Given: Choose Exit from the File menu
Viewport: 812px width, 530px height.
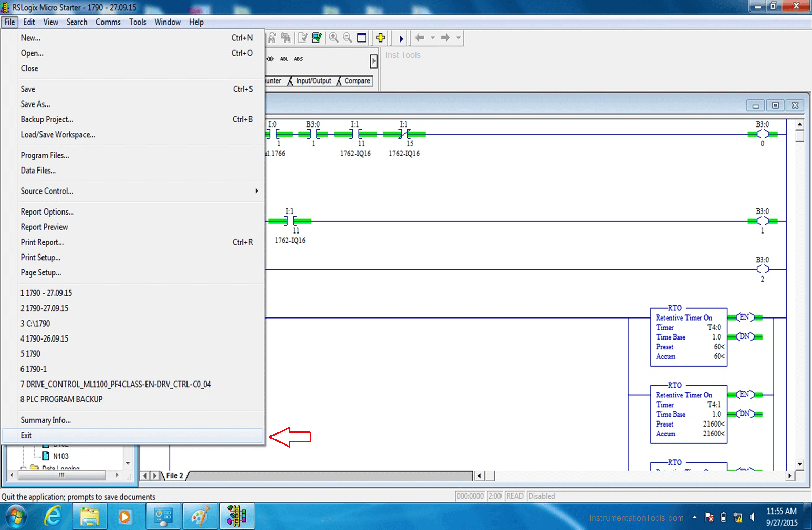Looking at the screenshot, I should [133, 435].
